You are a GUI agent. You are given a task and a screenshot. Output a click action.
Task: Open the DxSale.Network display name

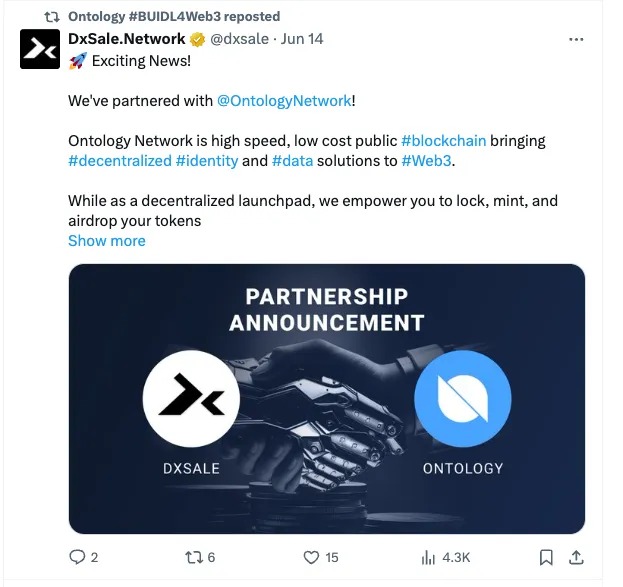(127, 39)
